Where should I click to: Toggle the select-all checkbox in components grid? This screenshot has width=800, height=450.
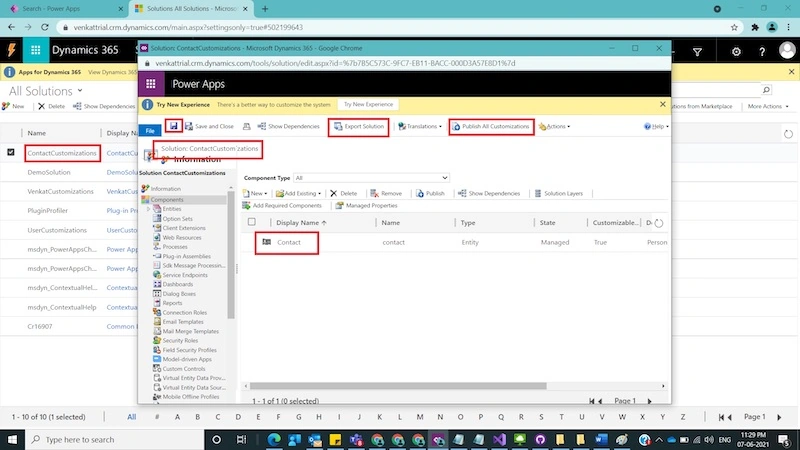(x=252, y=222)
